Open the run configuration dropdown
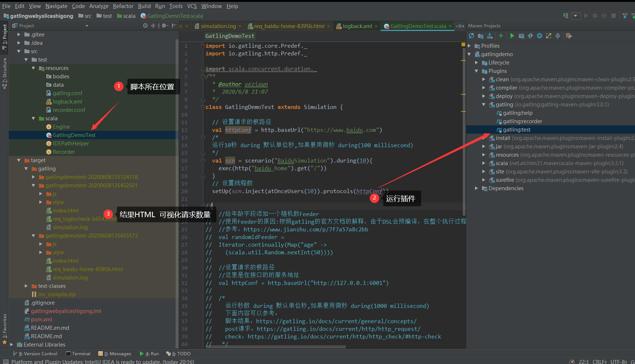635x364 pixels. point(576,16)
